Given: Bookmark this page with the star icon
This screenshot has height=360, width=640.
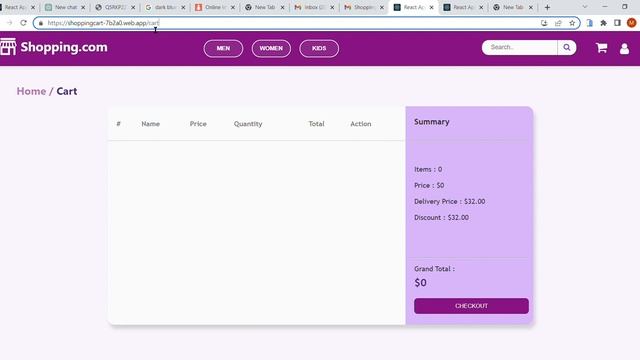Looking at the screenshot, I should (572, 23).
